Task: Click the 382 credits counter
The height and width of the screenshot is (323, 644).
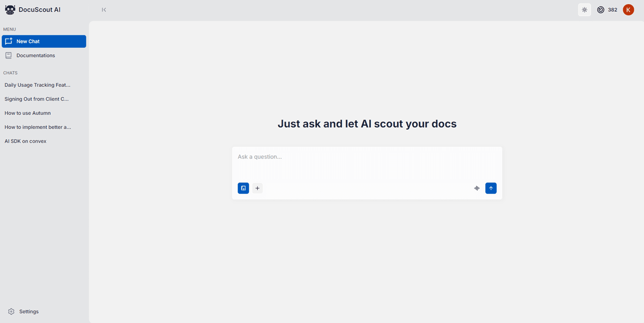Action: point(612,9)
